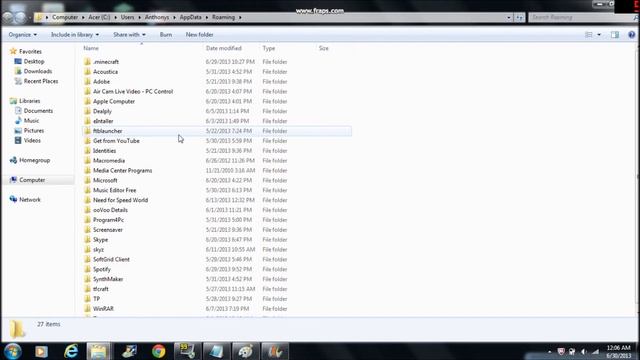Select the Get from YouTube folder

[x=116, y=141]
